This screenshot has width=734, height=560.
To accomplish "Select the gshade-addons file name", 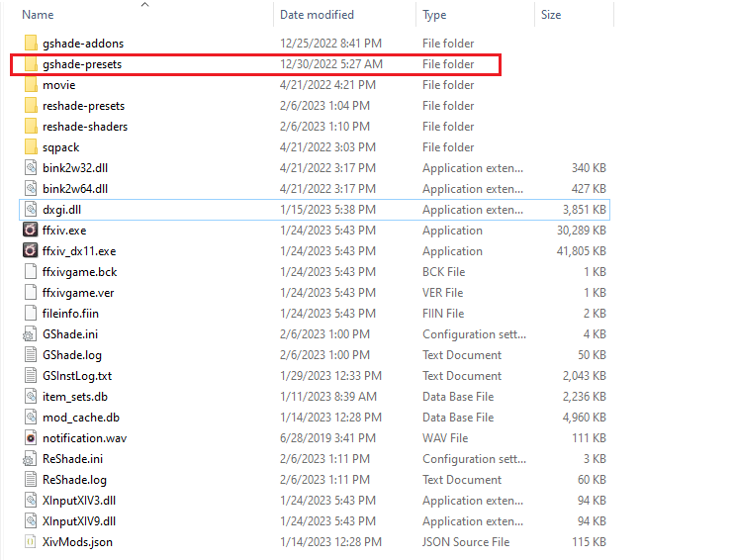I will [83, 44].
